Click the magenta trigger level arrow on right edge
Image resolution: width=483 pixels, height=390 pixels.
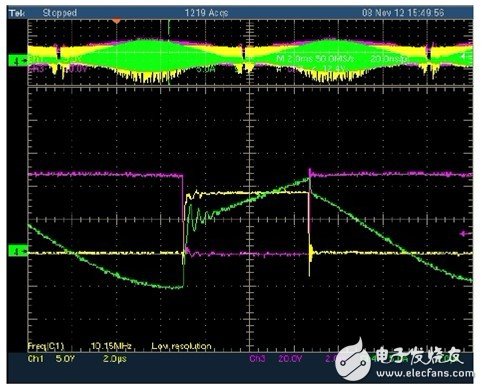coord(465,234)
